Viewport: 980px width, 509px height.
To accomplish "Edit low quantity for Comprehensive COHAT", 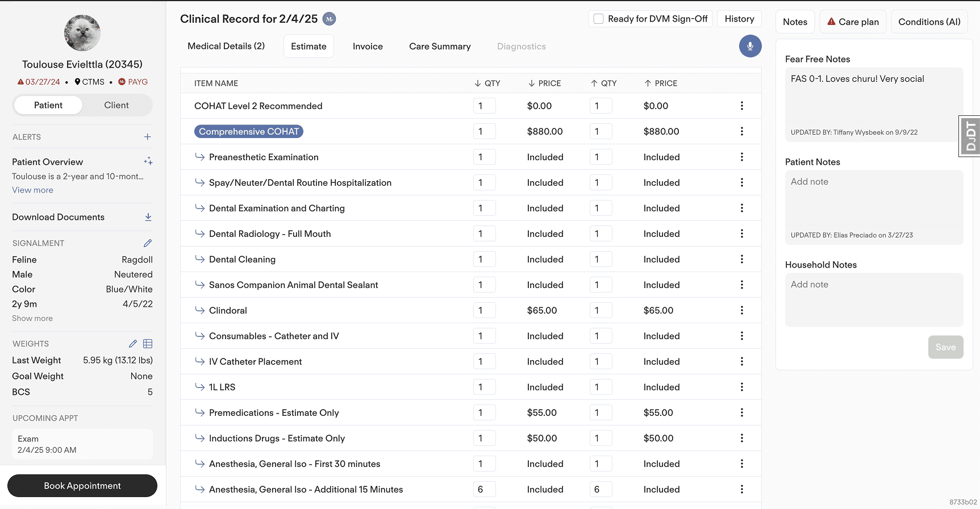I will click(x=485, y=131).
